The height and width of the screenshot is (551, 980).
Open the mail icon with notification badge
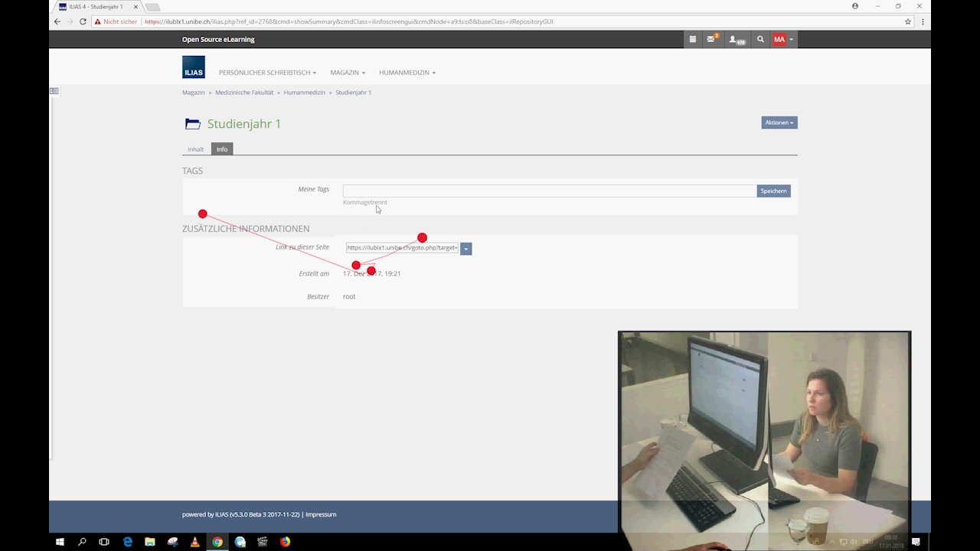pyautogui.click(x=711, y=39)
